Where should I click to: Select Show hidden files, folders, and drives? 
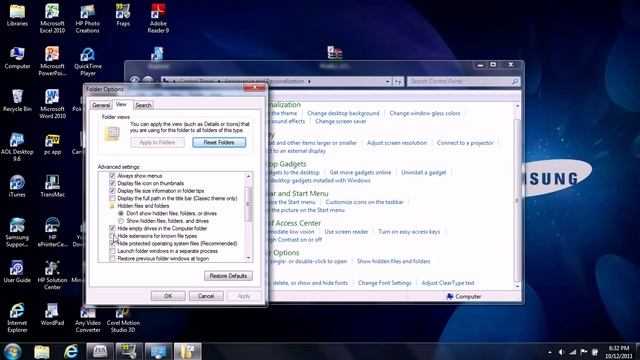(121, 221)
